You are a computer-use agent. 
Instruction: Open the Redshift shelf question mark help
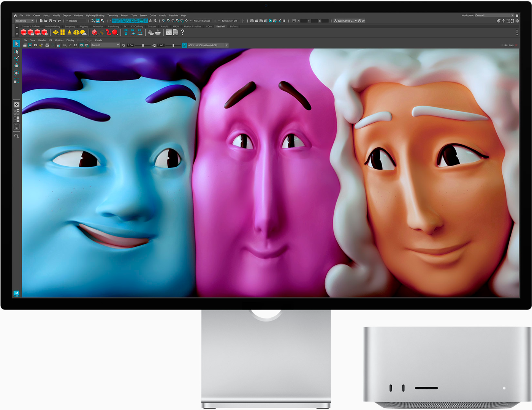(182, 33)
